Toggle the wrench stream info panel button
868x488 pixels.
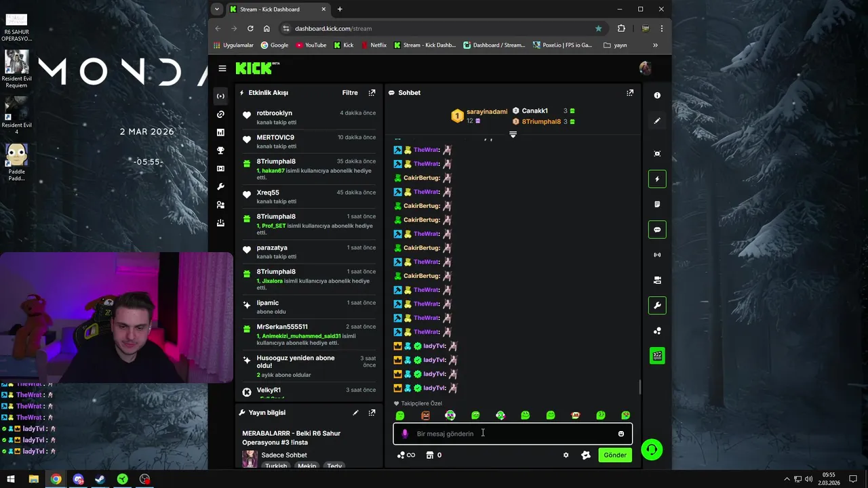pyautogui.click(x=657, y=306)
